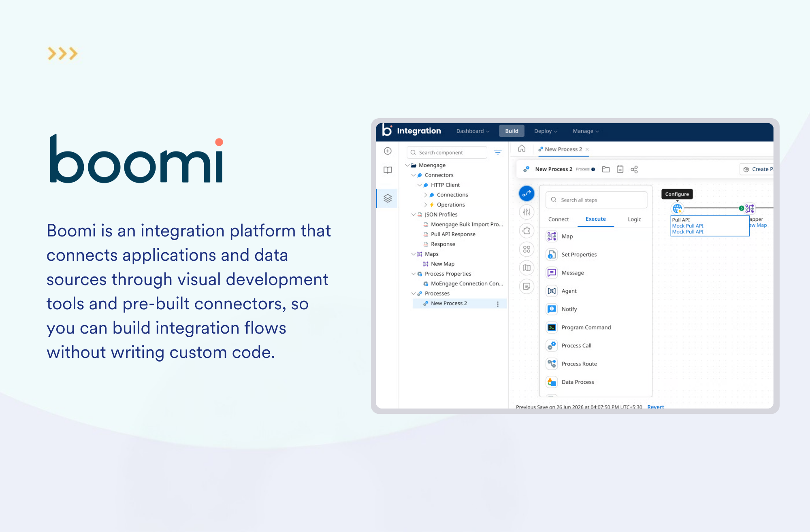Screen dimensions: 810x532
Task: Click the puzzle piece extensions icon
Action: [526, 230]
